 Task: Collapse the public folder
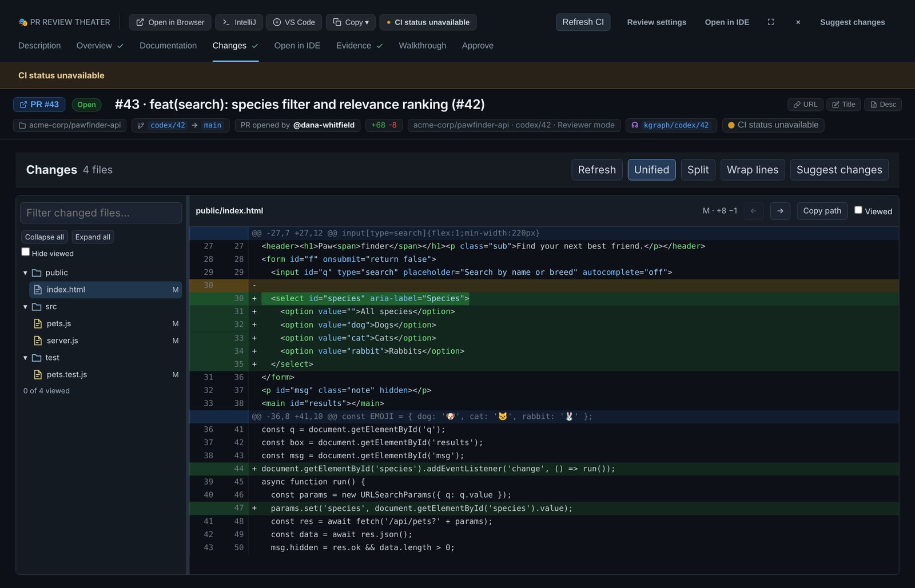25,273
